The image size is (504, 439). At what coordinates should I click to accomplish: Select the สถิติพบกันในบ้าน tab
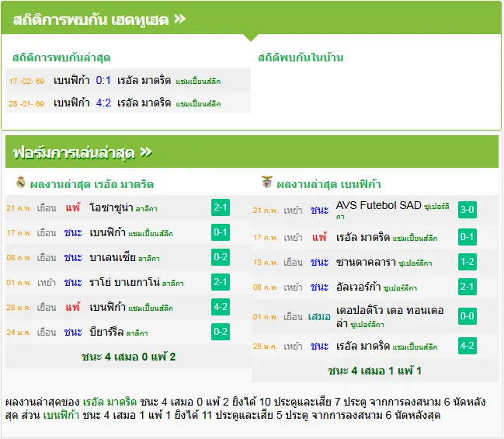(x=301, y=58)
